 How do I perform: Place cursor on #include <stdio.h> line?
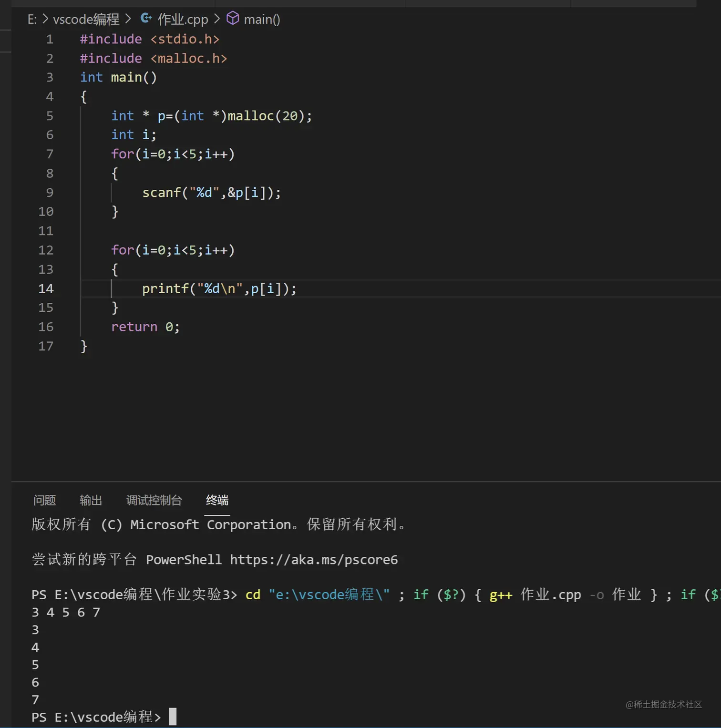coord(149,39)
